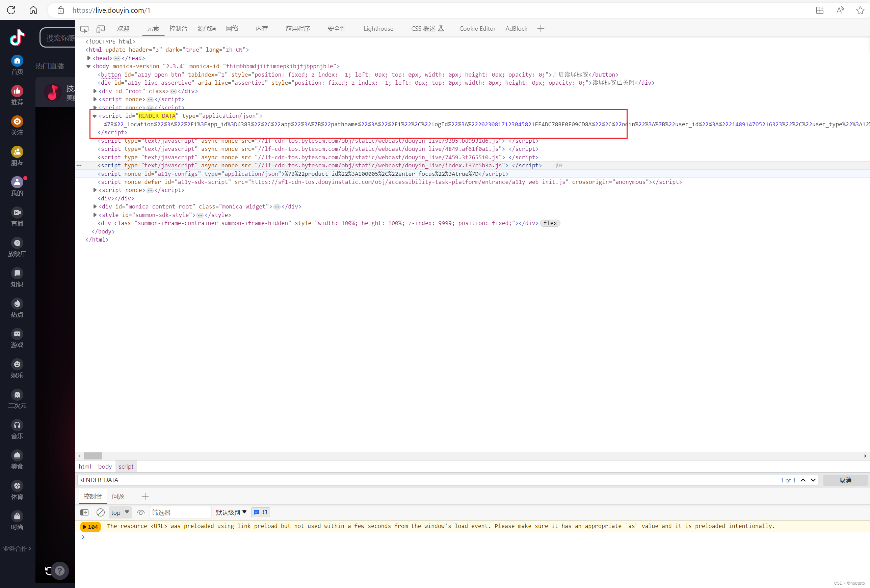Open the Cookie Editor tab

(x=477, y=28)
